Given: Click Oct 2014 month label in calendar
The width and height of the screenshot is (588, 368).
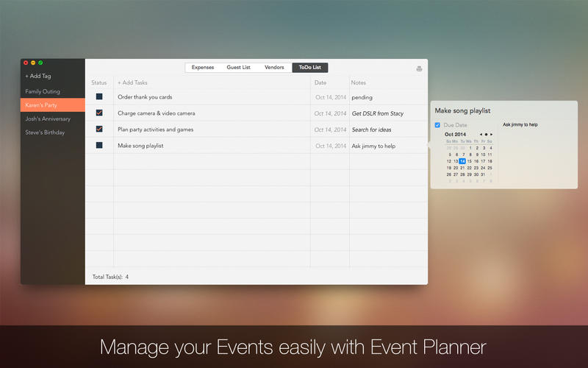Looking at the screenshot, I should pyautogui.click(x=455, y=135).
